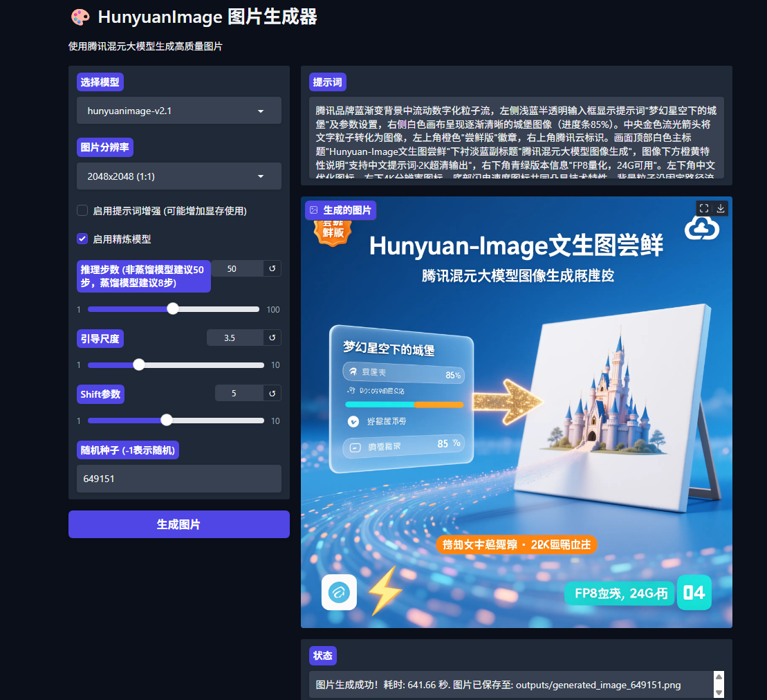
Task: Open the generated image in fullscreen view
Action: tap(703, 208)
